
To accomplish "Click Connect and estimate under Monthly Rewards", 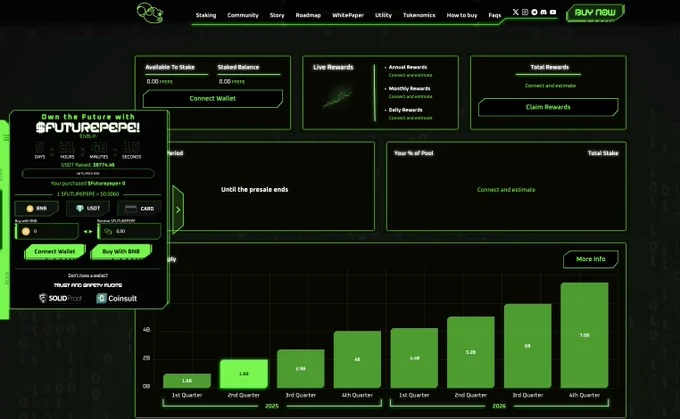I will (x=410, y=97).
